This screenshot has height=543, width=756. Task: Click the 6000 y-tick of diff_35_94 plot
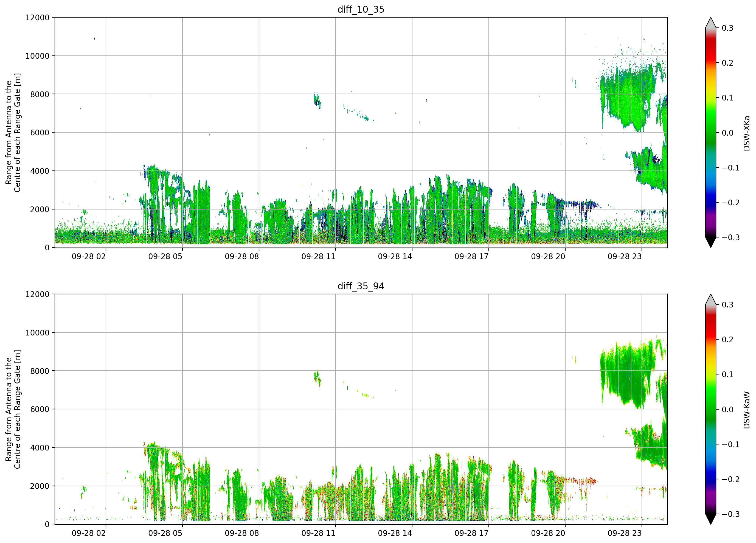pos(40,410)
